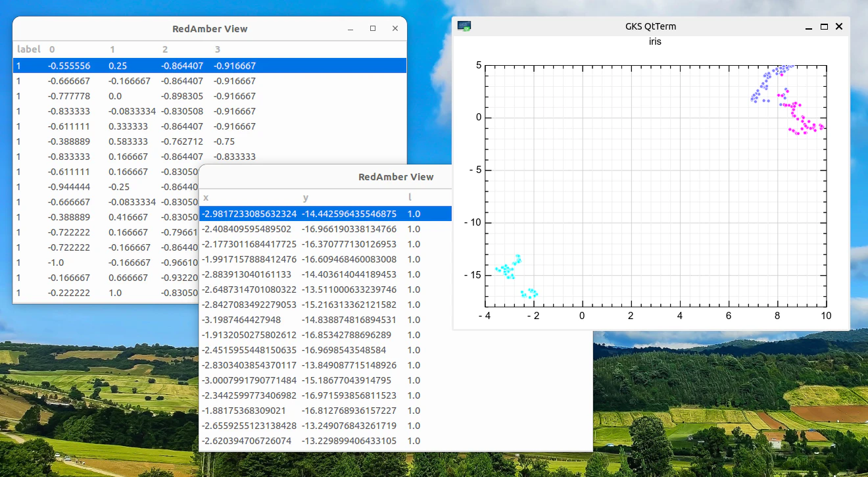Image resolution: width=868 pixels, height=477 pixels.
Task: Select x value -1.9917157888412476
Action: tap(250, 259)
